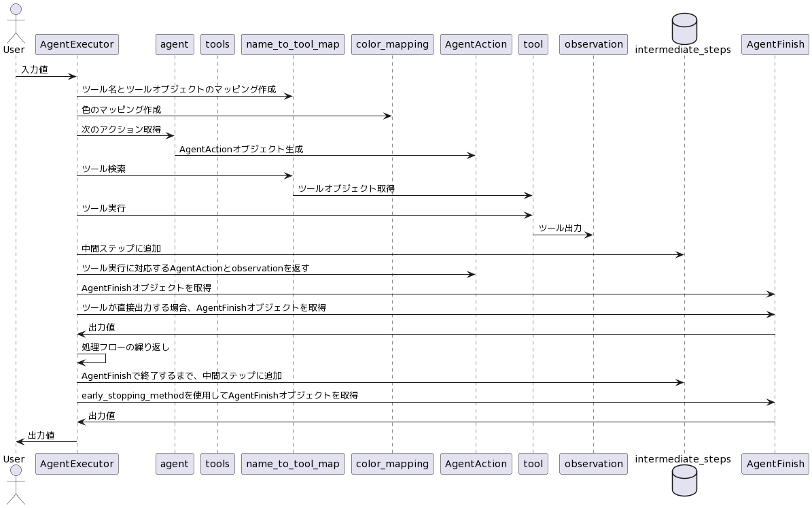The image size is (812, 508).
Task: Select the bottom name_to_tool_map participant box
Action: click(293, 464)
